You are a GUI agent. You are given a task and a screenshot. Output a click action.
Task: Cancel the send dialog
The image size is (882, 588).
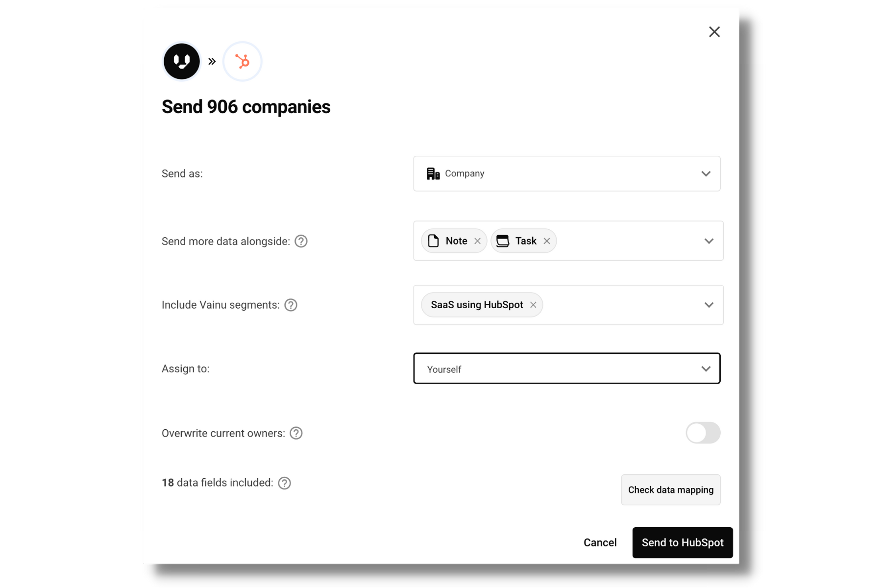600,542
